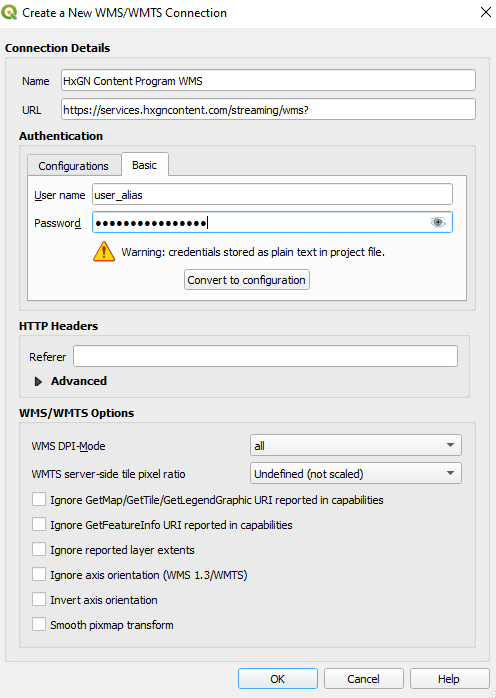Click the Cancel button
496x698 pixels.
click(x=363, y=679)
